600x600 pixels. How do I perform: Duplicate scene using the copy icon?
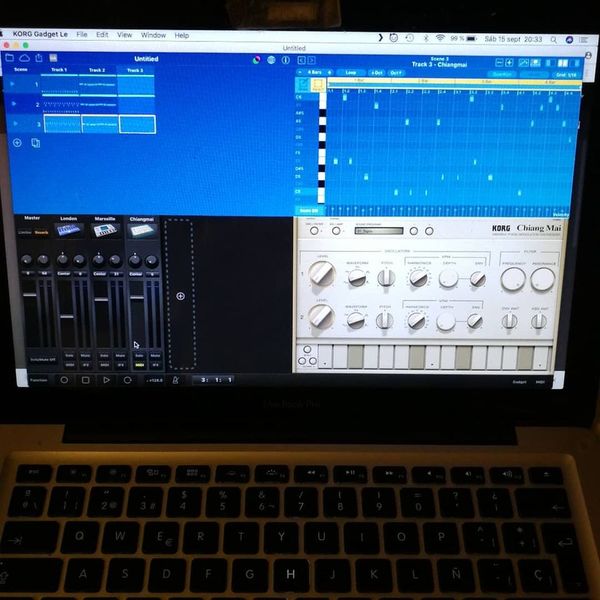pos(36,143)
